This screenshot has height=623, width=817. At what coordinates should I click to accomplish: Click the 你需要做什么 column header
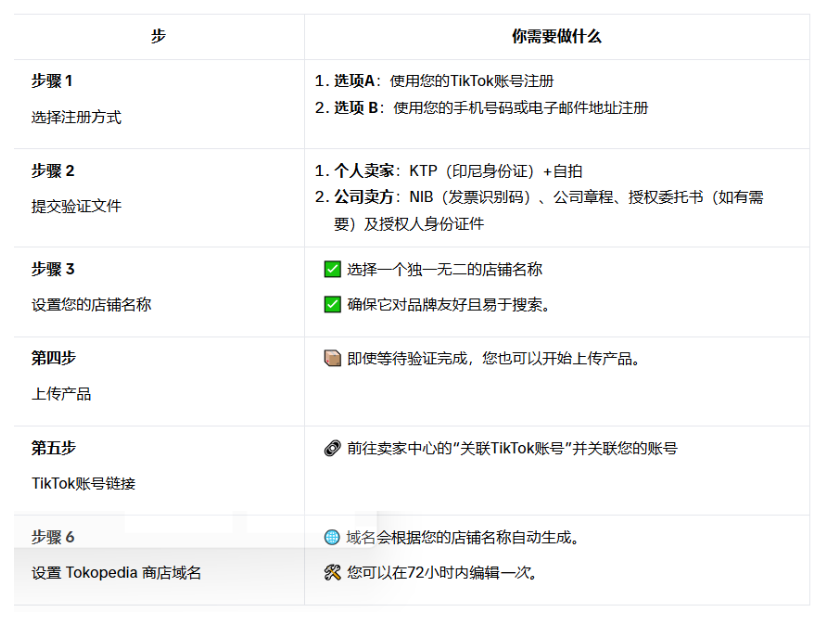pos(556,36)
